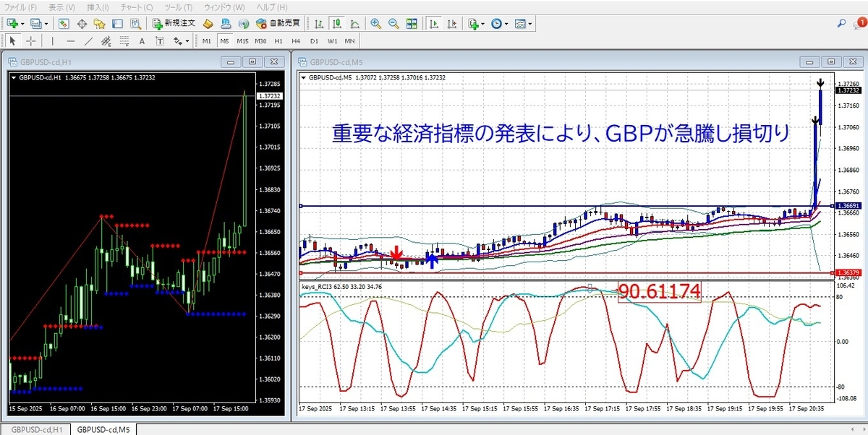The height and width of the screenshot is (435, 868).
Task: Open the Strategy Tester icon
Action: [x=135, y=24]
